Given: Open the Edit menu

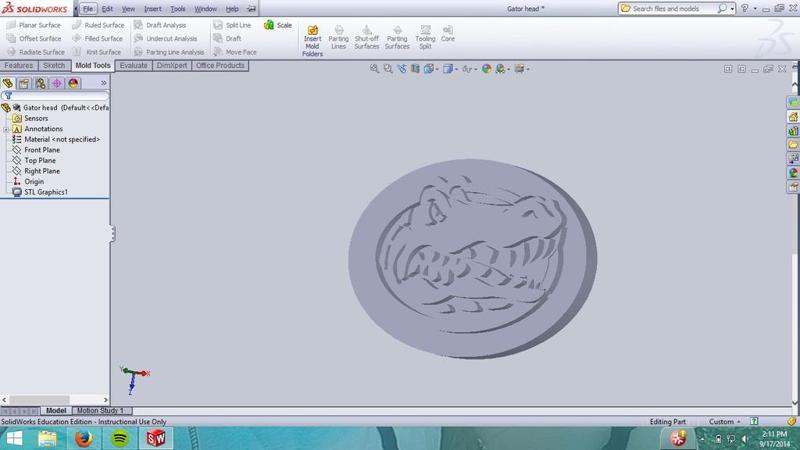Looking at the screenshot, I should 107,9.
